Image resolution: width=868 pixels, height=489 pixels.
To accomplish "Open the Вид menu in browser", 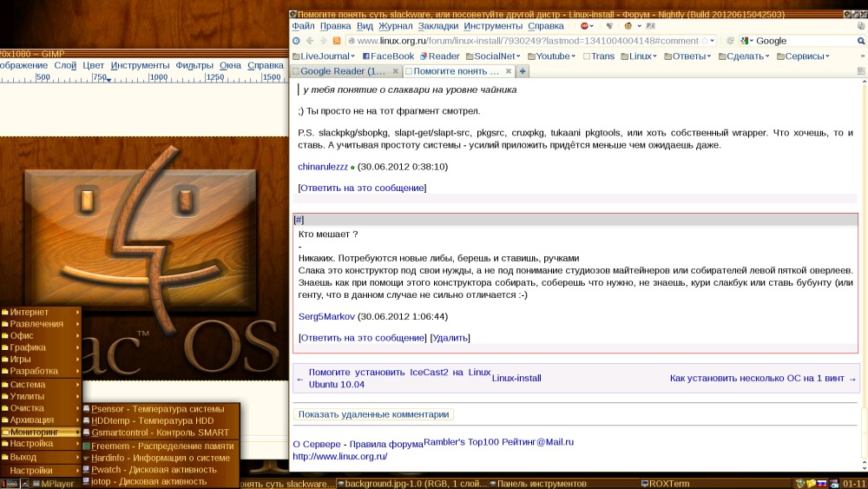I will click(x=365, y=25).
